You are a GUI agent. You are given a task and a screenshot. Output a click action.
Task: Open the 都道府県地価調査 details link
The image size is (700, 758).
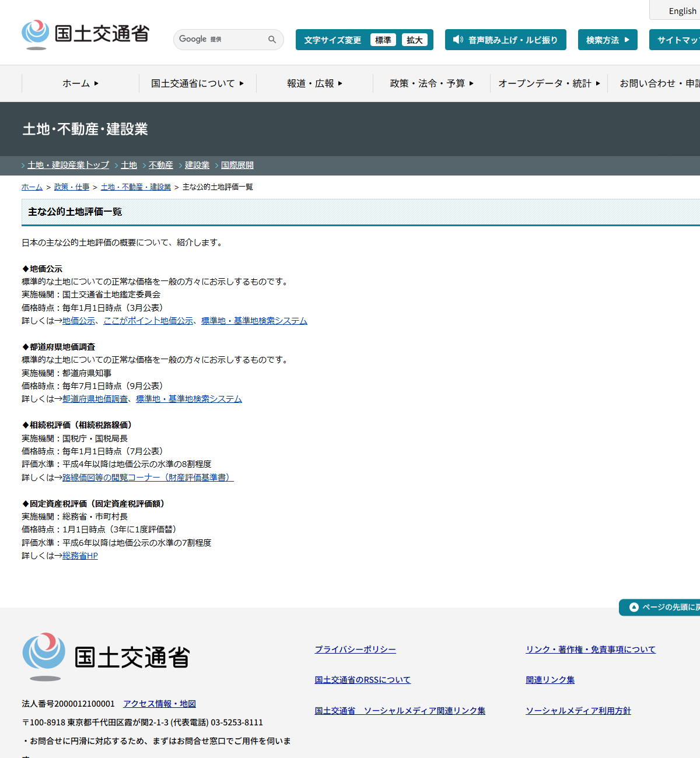tap(95, 399)
